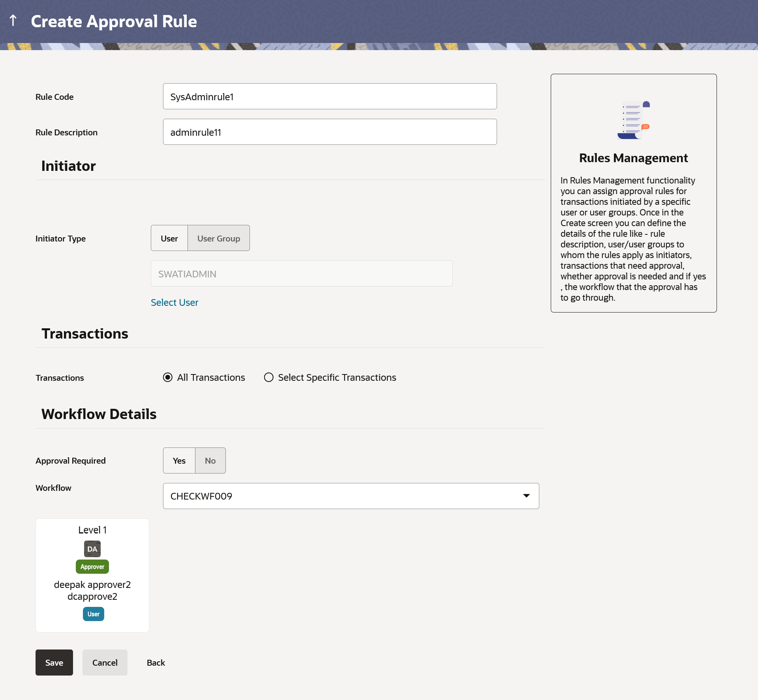Viewport: 758px width, 700px height.
Task: Set Approval Required to No
Action: (210, 460)
